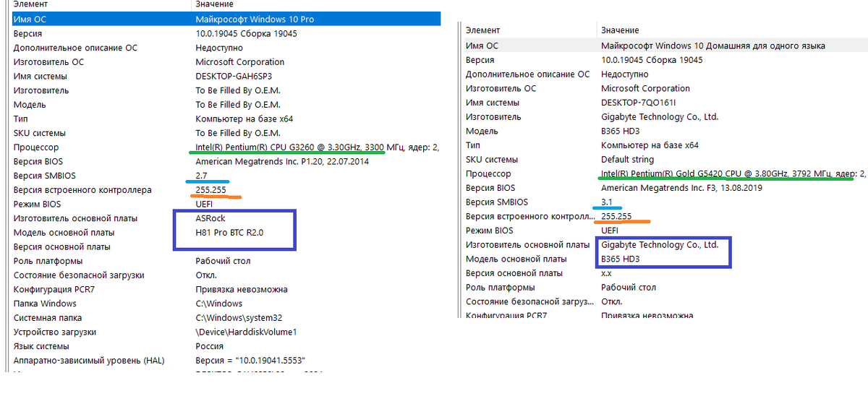Image resolution: width=868 pixels, height=404 pixels.
Task: Select the 'Аппаратно-зависимый уровень (HAL)' label
Action: 89,361
